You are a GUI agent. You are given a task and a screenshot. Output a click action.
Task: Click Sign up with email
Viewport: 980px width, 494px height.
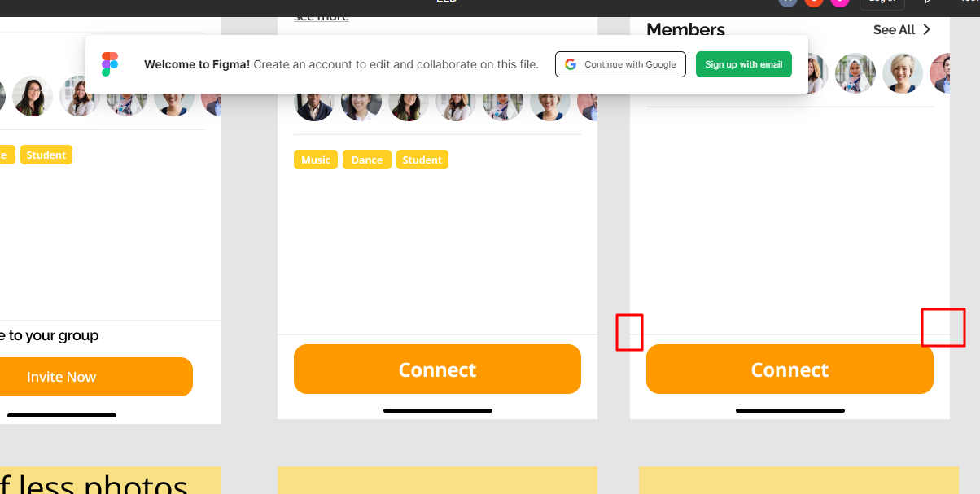[x=743, y=64]
